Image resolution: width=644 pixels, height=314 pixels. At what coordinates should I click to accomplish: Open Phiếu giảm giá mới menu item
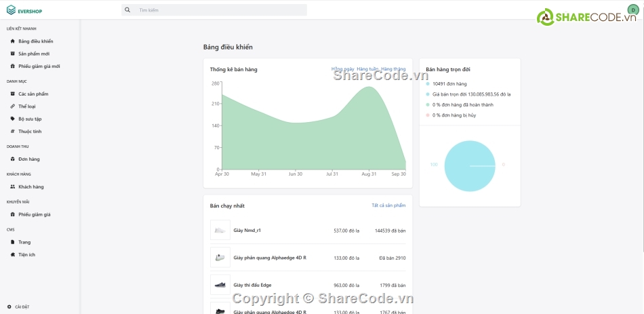coord(39,66)
